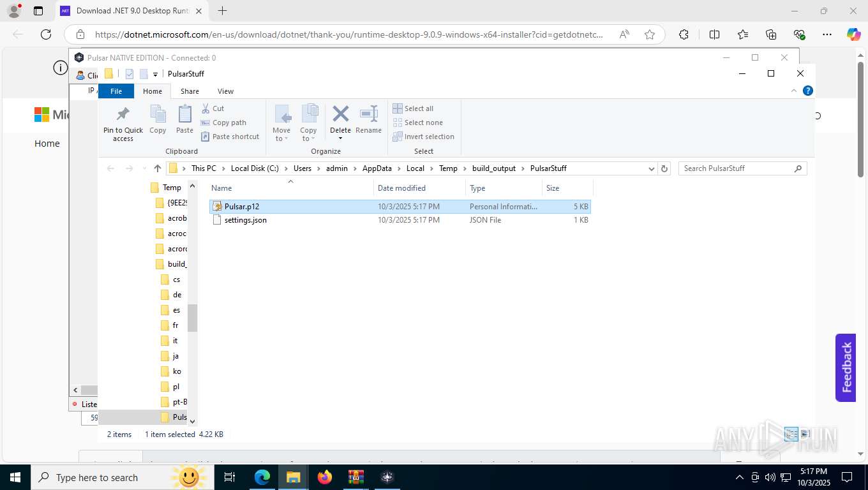Viewport: 868px width, 490px height.
Task: Open the File ribbon tab
Action: tap(116, 91)
